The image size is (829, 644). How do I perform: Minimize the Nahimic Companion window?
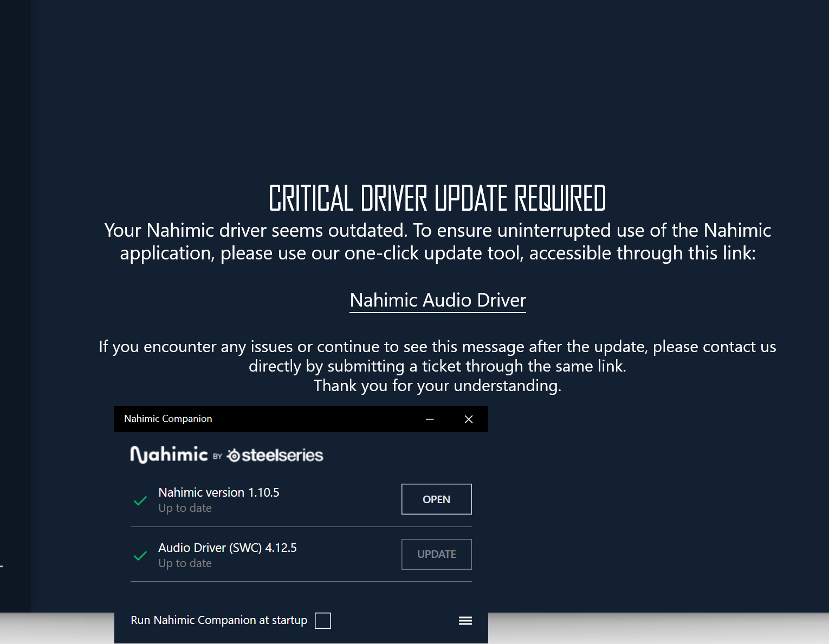coord(430,419)
